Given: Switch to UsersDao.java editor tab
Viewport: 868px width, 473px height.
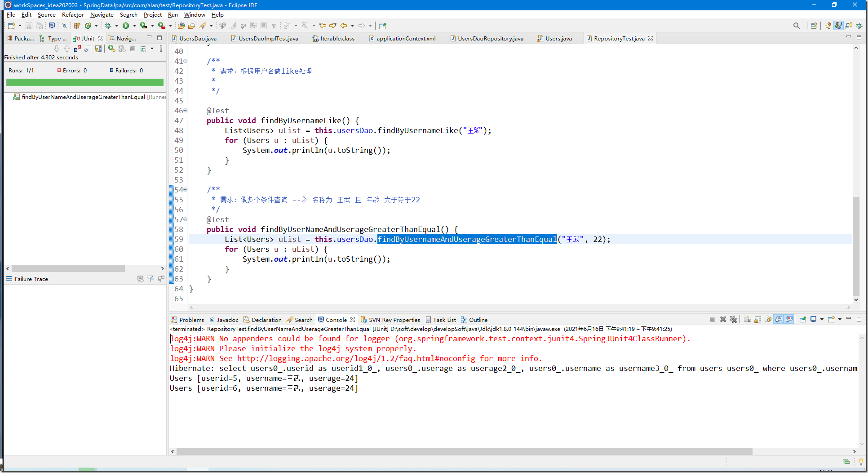Looking at the screenshot, I should tap(195, 38).
